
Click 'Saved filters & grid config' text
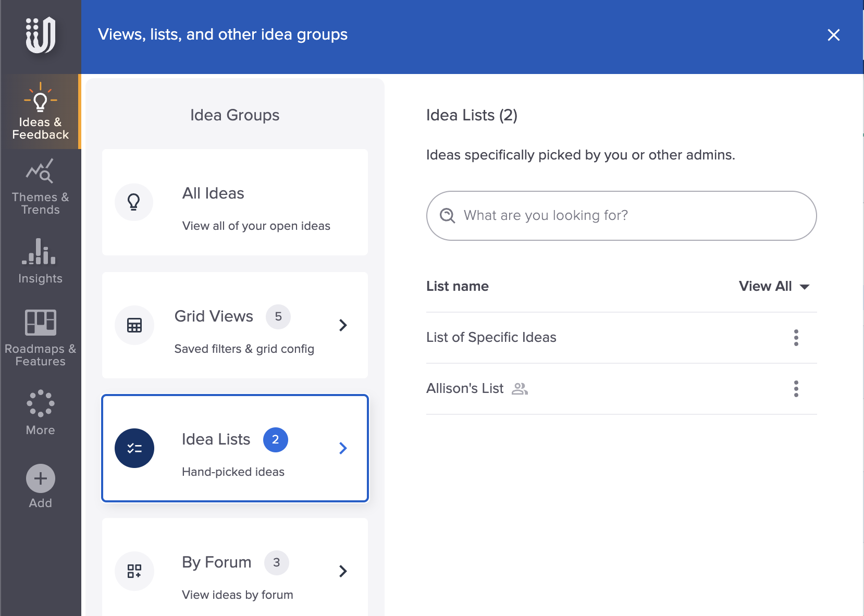244,349
